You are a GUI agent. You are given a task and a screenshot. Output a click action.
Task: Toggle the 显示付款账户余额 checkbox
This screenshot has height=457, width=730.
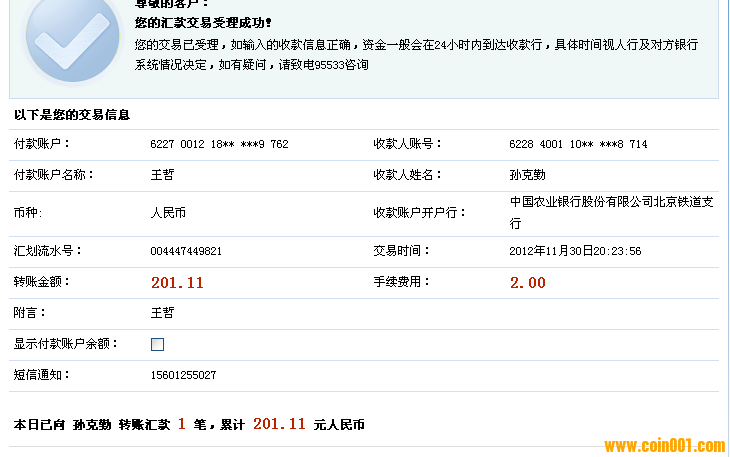tap(157, 345)
